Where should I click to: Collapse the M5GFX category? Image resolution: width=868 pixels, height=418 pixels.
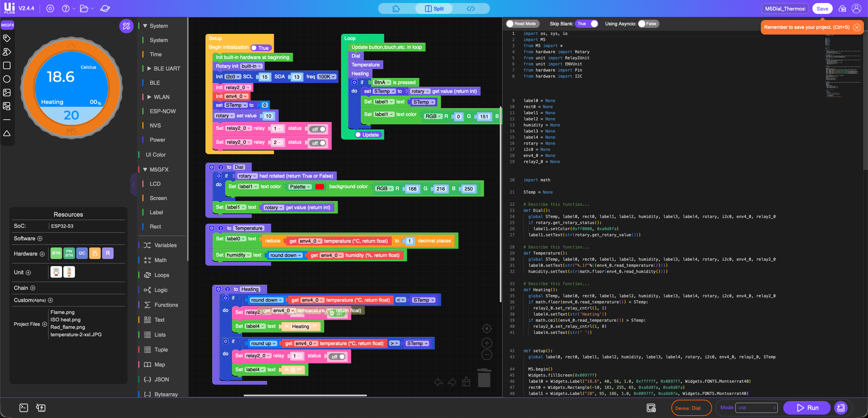pyautogui.click(x=145, y=170)
